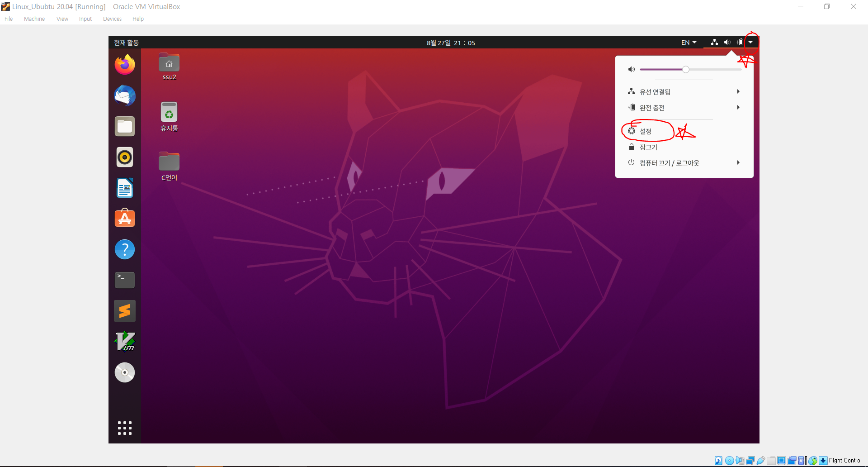Click the wired network icon in top bar
Image resolution: width=868 pixels, height=467 pixels.
[714, 42]
